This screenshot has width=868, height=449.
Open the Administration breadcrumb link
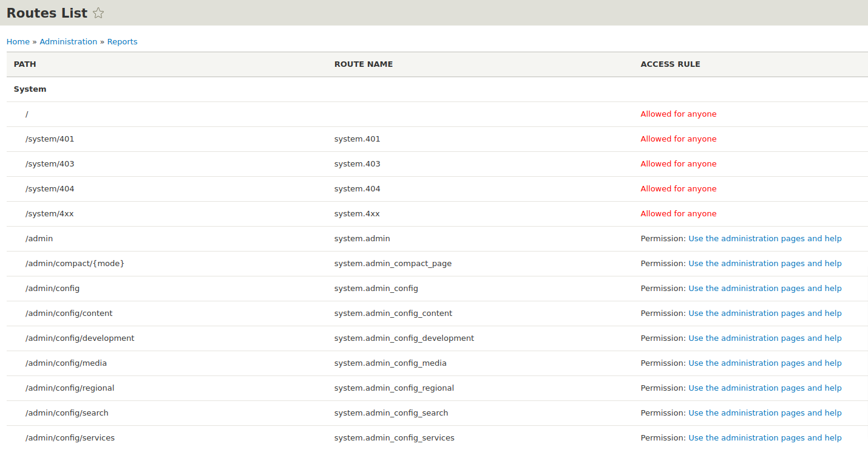(x=68, y=42)
